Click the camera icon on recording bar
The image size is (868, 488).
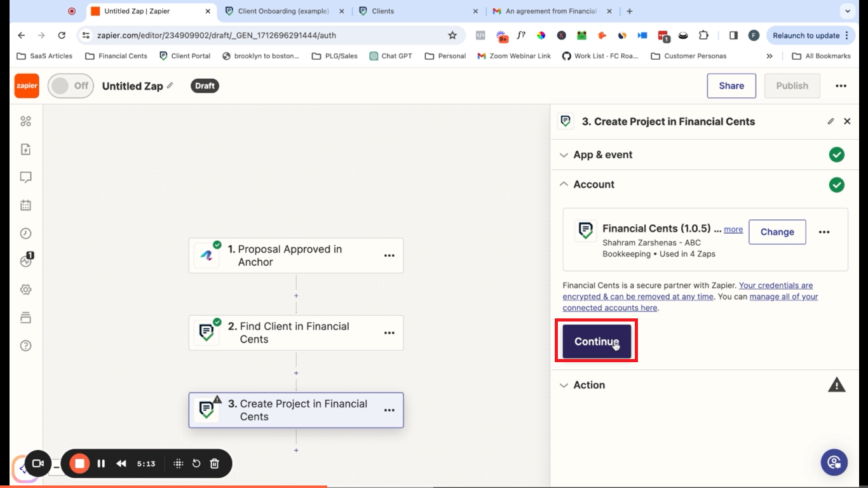pyautogui.click(x=38, y=463)
